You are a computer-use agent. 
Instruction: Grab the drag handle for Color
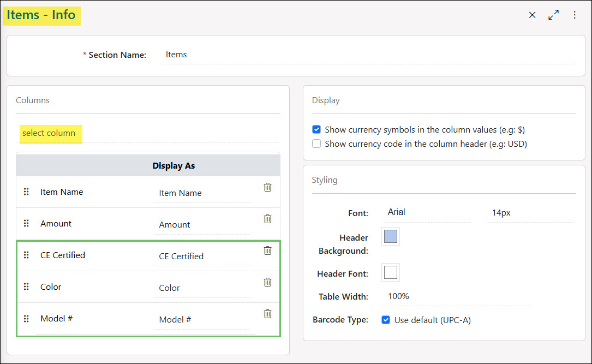tap(26, 287)
